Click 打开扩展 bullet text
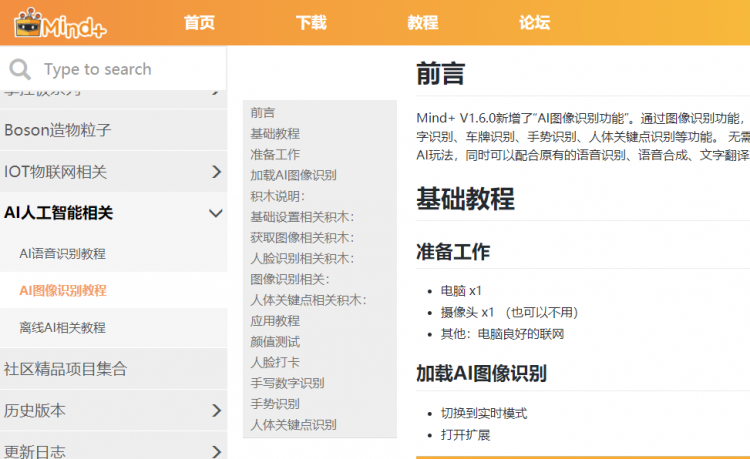Image resolution: width=750 pixels, height=459 pixels. [465, 435]
